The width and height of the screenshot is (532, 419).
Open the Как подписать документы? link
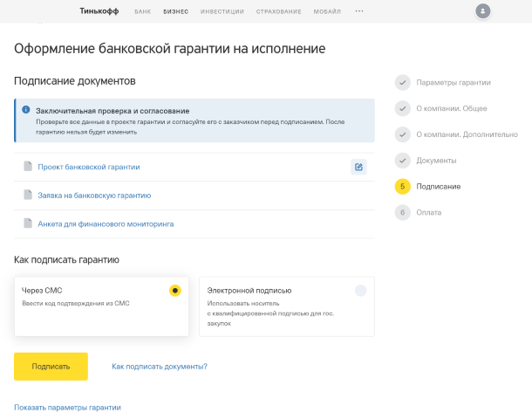[160, 367]
